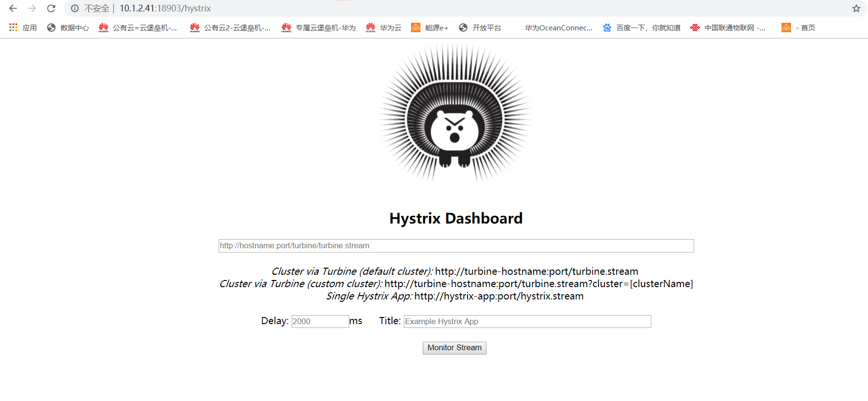Click the custom cluster example URL text
Viewport: 868px width, 401px height.
(x=539, y=284)
